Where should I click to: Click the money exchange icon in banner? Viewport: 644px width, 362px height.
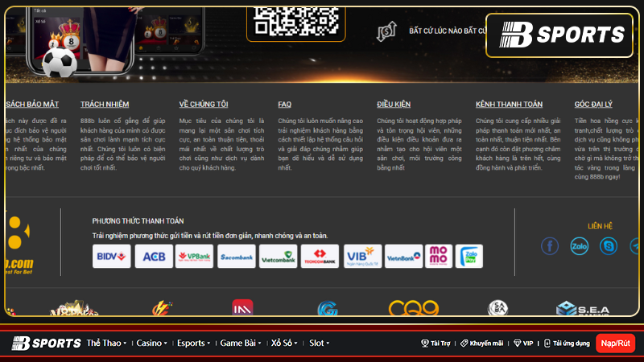pos(386,31)
